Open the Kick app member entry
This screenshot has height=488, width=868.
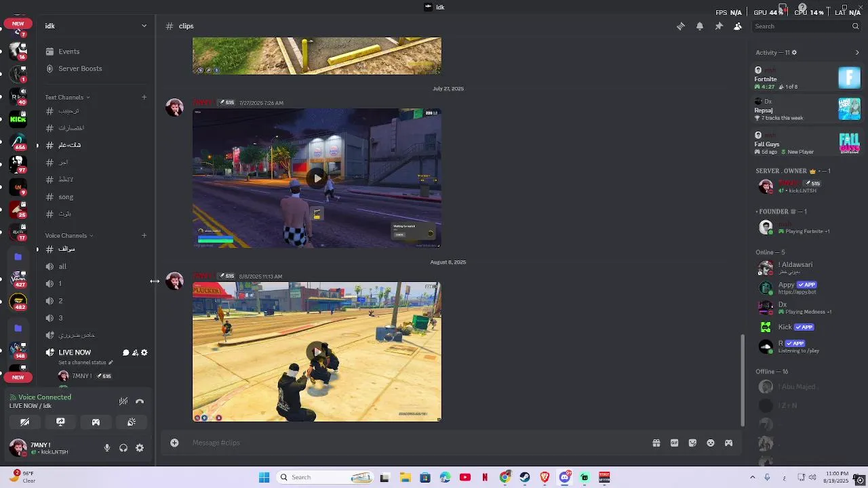807,327
